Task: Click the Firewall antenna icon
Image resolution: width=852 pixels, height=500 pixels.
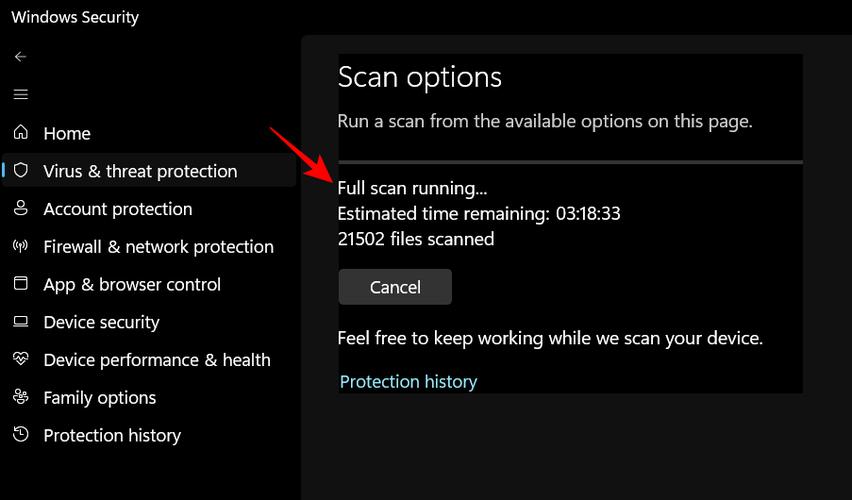Action: 21,246
